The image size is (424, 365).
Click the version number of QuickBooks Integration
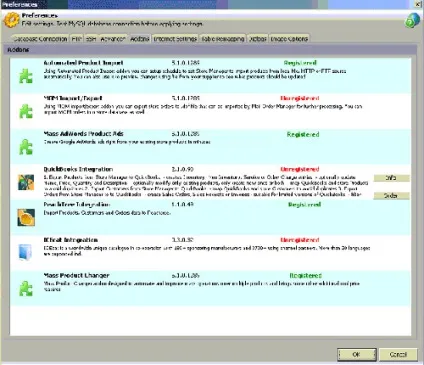coord(182,169)
